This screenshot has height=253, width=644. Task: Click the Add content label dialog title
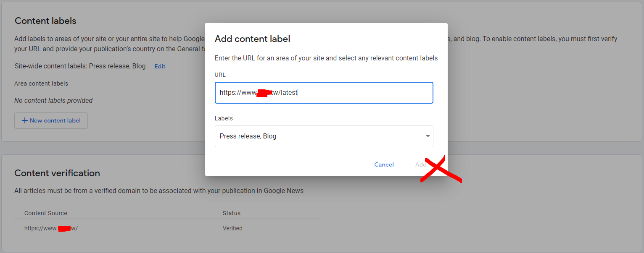click(252, 39)
